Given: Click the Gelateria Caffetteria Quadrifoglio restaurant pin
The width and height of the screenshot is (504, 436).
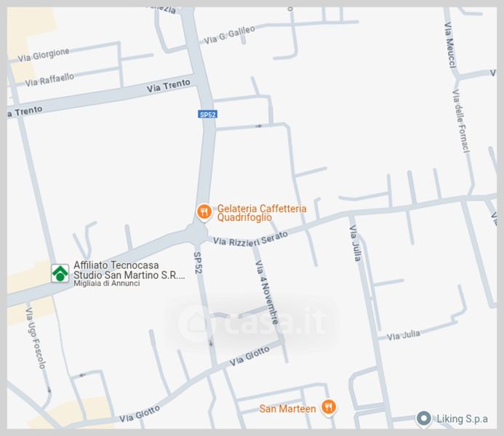Looking at the screenshot, I should coord(204,212).
